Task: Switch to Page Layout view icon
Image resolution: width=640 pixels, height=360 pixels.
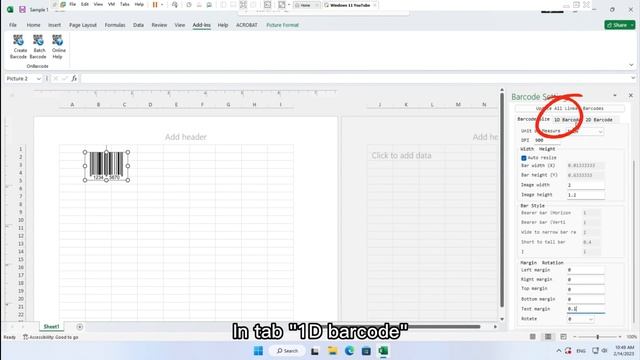Action: click(548, 337)
